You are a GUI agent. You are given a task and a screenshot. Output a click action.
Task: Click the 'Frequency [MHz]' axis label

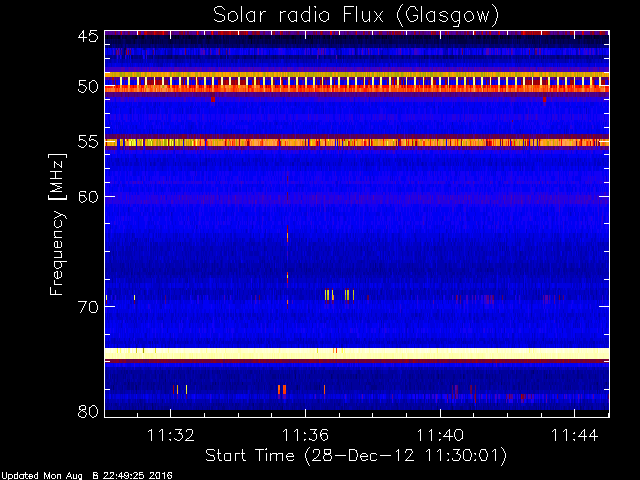click(x=57, y=224)
